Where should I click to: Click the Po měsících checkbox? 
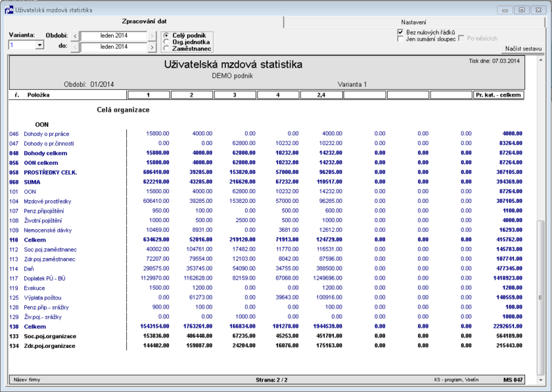(x=462, y=39)
